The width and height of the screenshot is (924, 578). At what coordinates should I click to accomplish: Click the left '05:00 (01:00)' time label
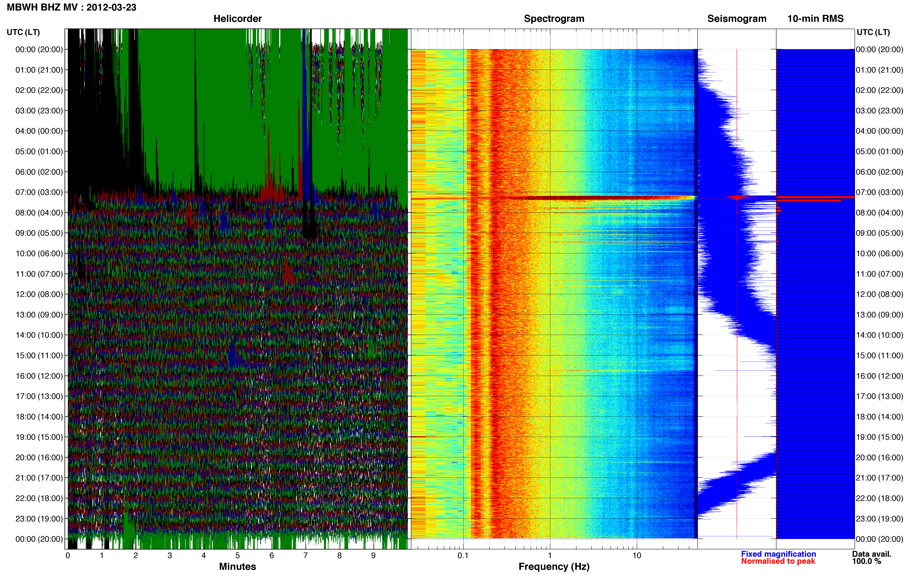point(39,151)
